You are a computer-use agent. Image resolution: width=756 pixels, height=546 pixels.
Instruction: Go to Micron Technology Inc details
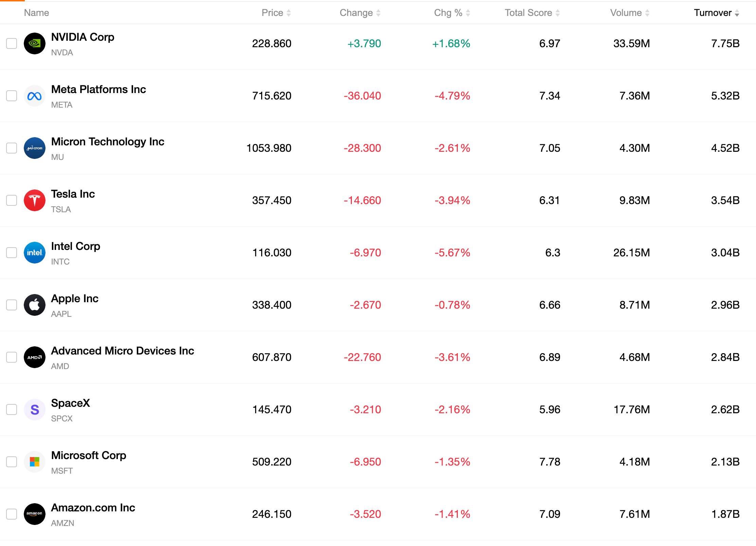(x=108, y=142)
